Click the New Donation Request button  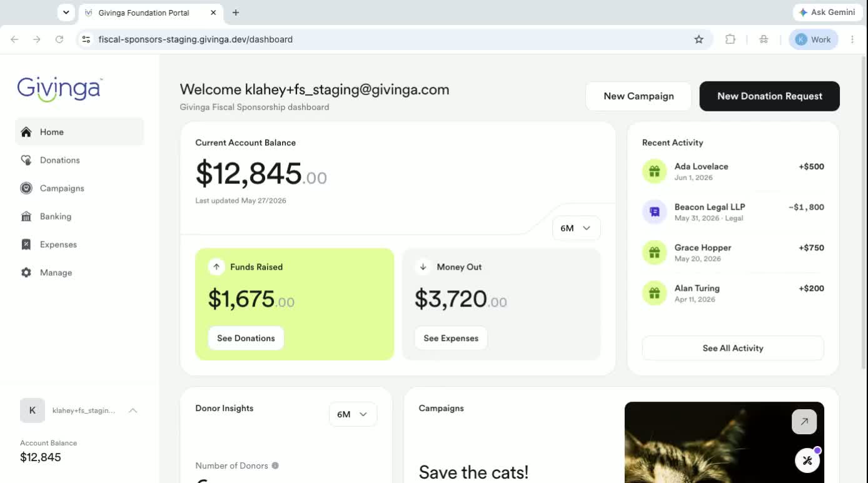(x=769, y=96)
